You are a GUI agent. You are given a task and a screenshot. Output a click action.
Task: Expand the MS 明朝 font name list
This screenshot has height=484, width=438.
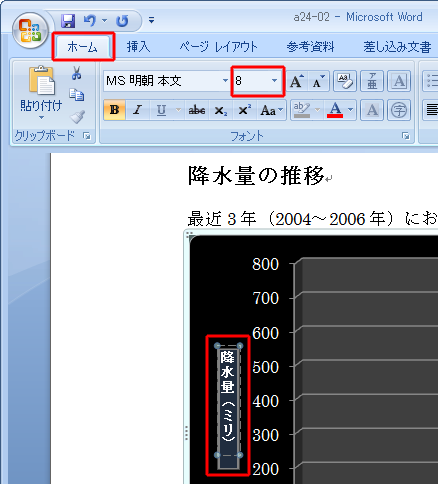pos(225,81)
